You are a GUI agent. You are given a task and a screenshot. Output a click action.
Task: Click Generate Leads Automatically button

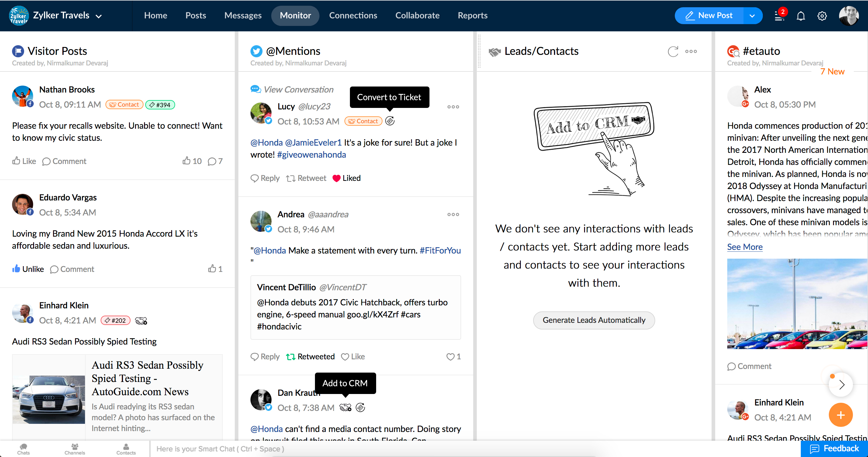pyautogui.click(x=594, y=320)
